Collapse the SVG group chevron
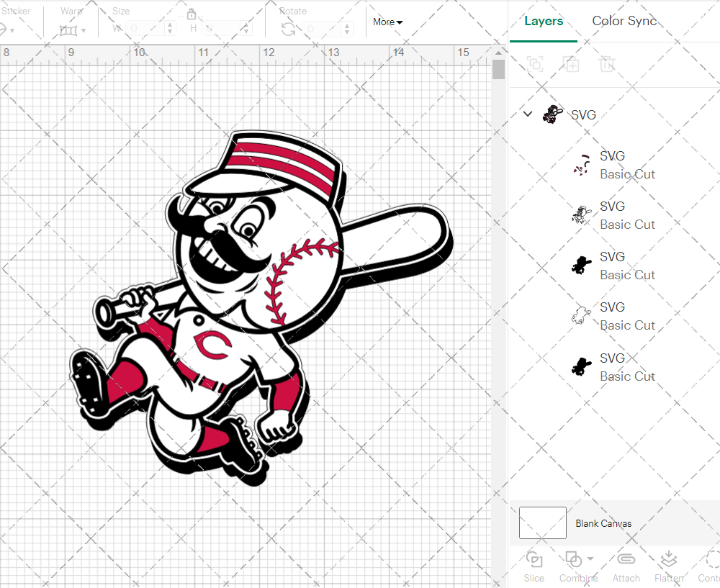Image resolution: width=720 pixels, height=588 pixels. click(528, 114)
